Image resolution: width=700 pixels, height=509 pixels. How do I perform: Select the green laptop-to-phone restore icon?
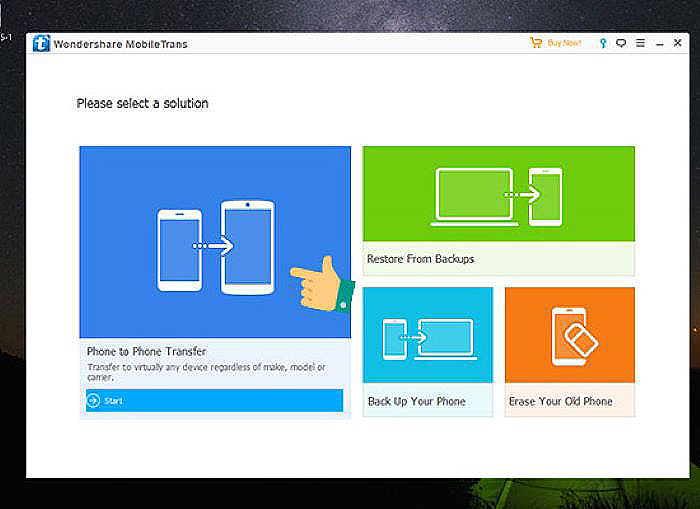coord(498,194)
